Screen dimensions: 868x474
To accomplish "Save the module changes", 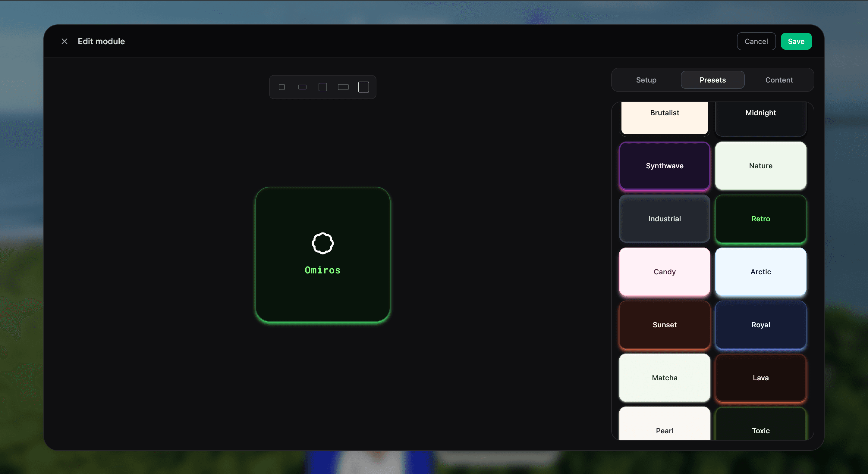I will pos(796,42).
